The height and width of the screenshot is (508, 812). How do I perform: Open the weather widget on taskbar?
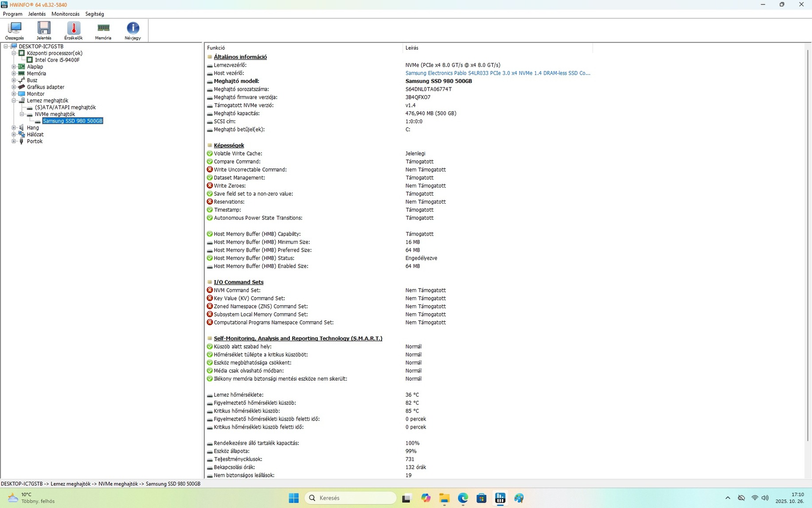tap(32, 498)
